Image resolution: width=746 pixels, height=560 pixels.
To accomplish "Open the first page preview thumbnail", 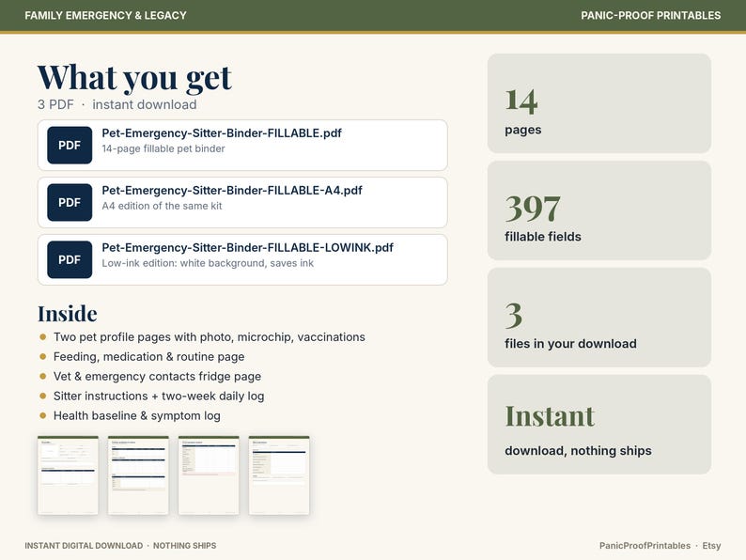I will (68, 475).
